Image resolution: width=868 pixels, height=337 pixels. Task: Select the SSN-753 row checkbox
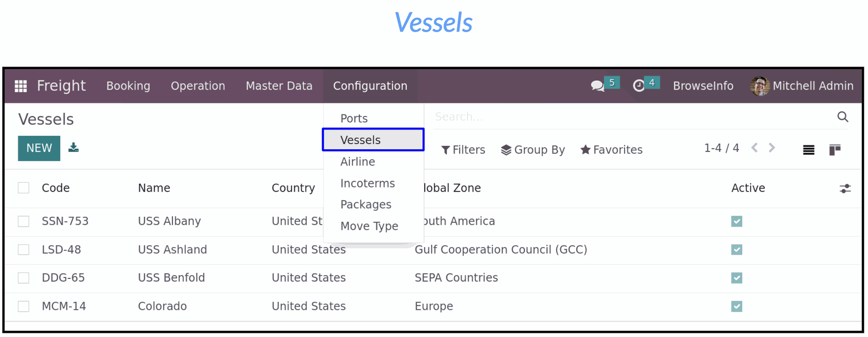point(24,221)
